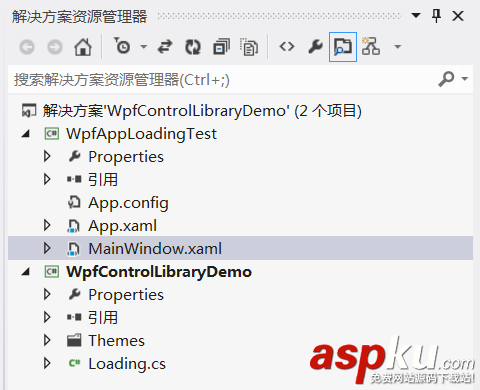Open Properties wrench icon in toolbar

tap(315, 46)
